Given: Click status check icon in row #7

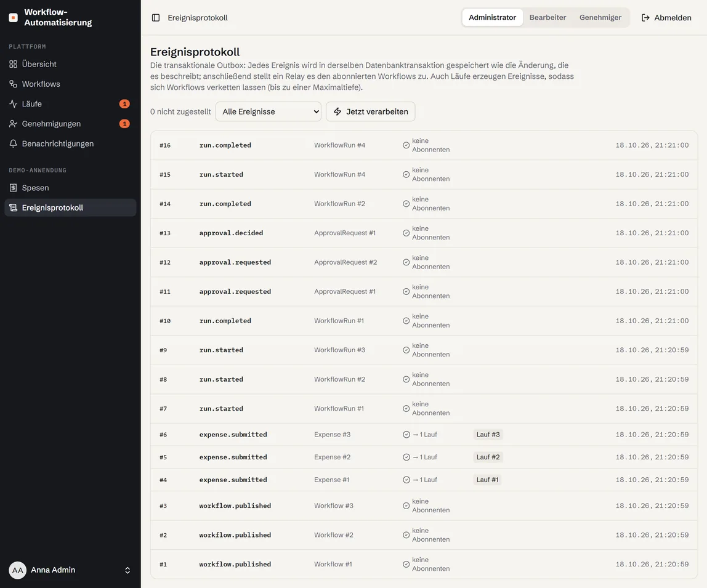Looking at the screenshot, I should (406, 409).
